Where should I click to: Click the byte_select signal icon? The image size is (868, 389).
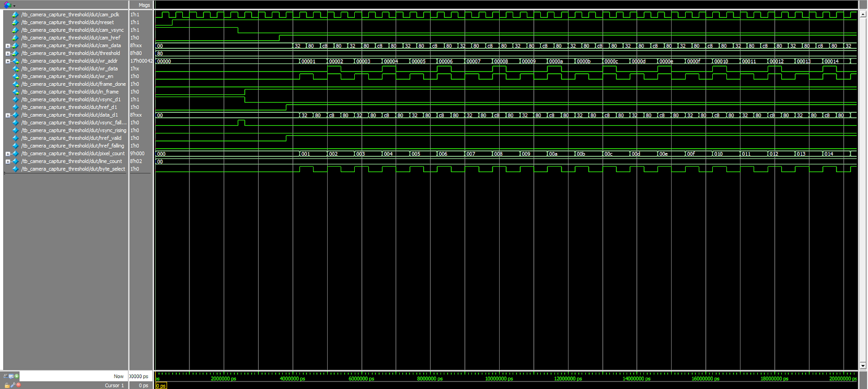tap(15, 169)
